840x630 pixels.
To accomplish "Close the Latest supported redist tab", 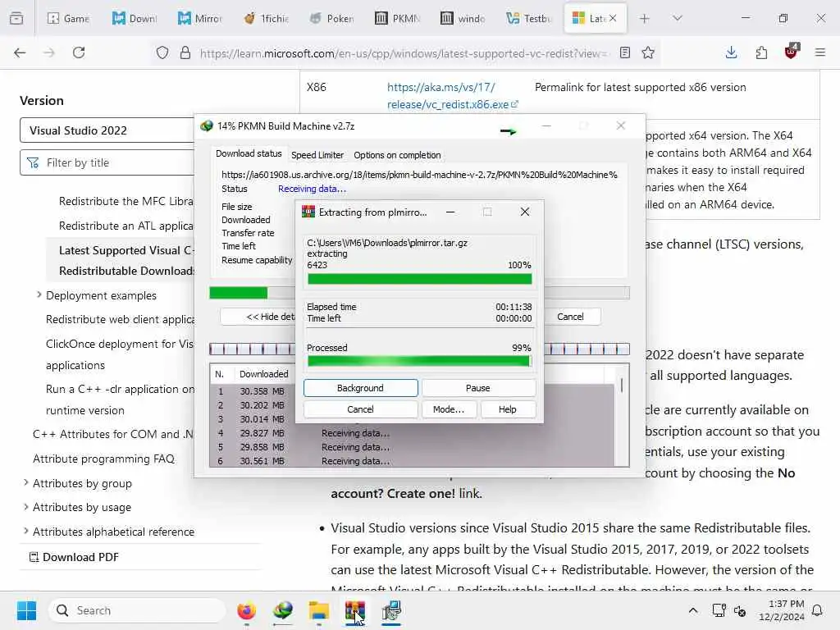I will point(613,18).
